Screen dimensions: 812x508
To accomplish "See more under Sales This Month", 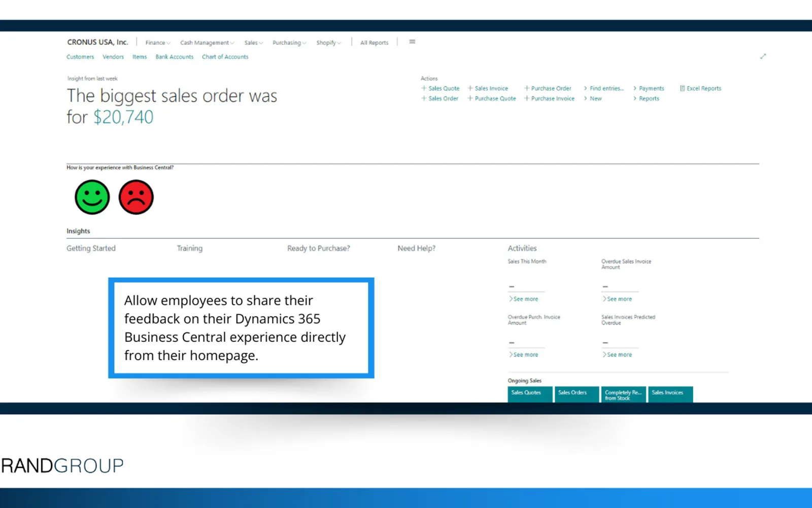I will pyautogui.click(x=524, y=299).
